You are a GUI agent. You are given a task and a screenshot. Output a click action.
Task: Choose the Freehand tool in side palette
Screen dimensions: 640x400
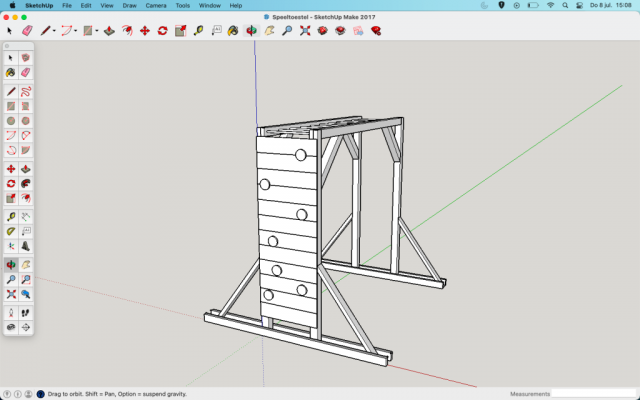point(26,91)
